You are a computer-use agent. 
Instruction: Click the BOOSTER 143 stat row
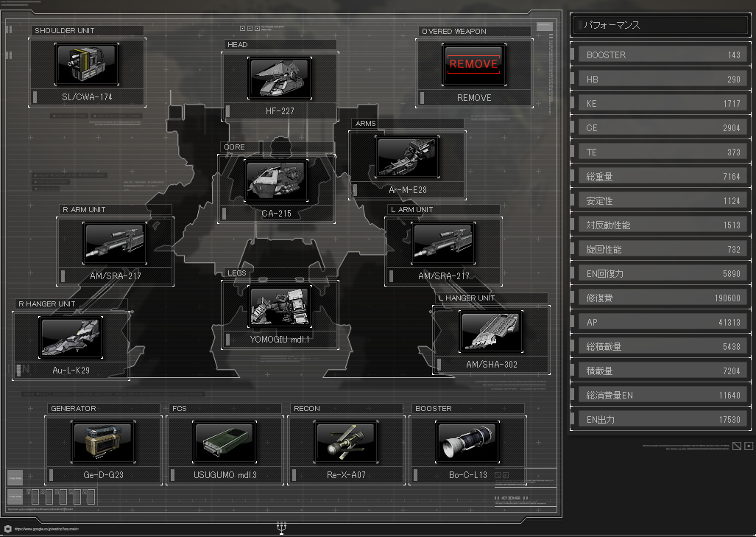tap(660, 55)
